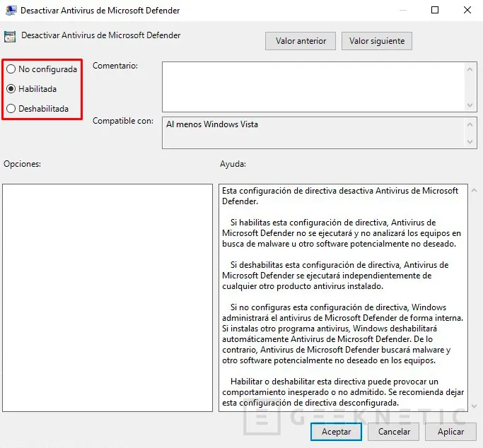The height and width of the screenshot is (448, 483).
Task: Click the Comentario box scroll down arrow
Action: point(470,105)
